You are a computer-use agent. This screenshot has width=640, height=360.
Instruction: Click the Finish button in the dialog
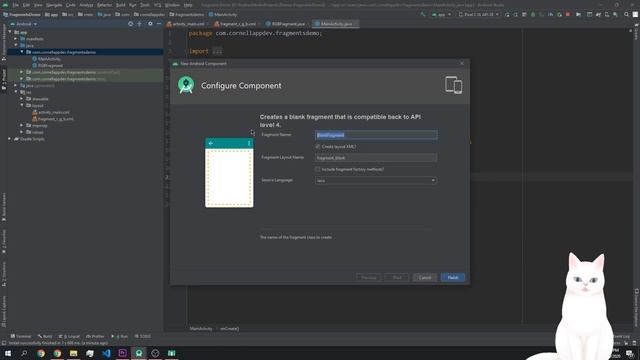(x=453, y=278)
